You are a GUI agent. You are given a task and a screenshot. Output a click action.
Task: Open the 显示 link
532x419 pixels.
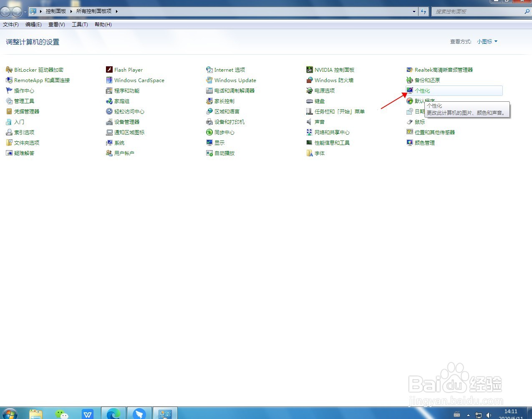tap(219, 143)
